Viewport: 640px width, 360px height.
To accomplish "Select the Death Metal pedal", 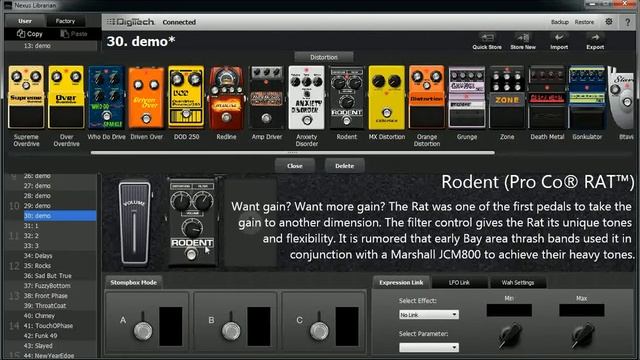I will 547,97.
